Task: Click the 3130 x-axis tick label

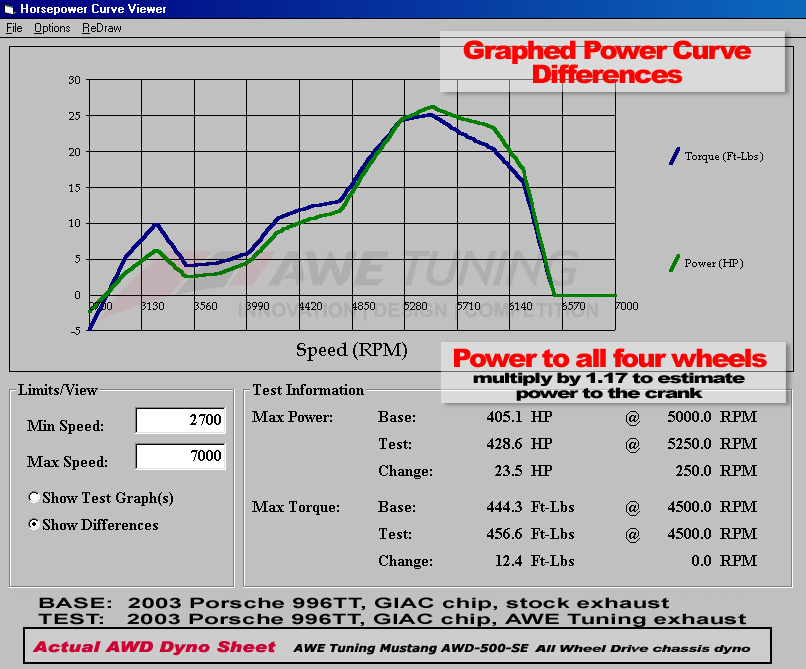Action: point(153,306)
